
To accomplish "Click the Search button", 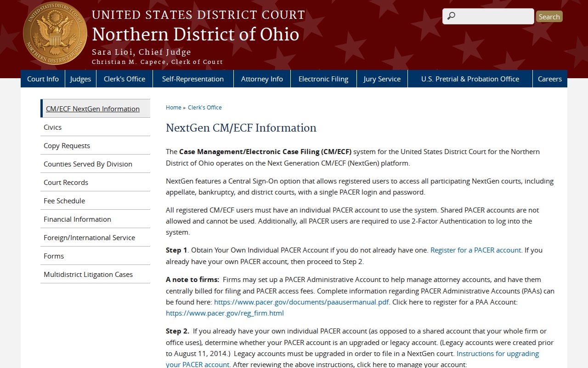I will click(x=549, y=17).
